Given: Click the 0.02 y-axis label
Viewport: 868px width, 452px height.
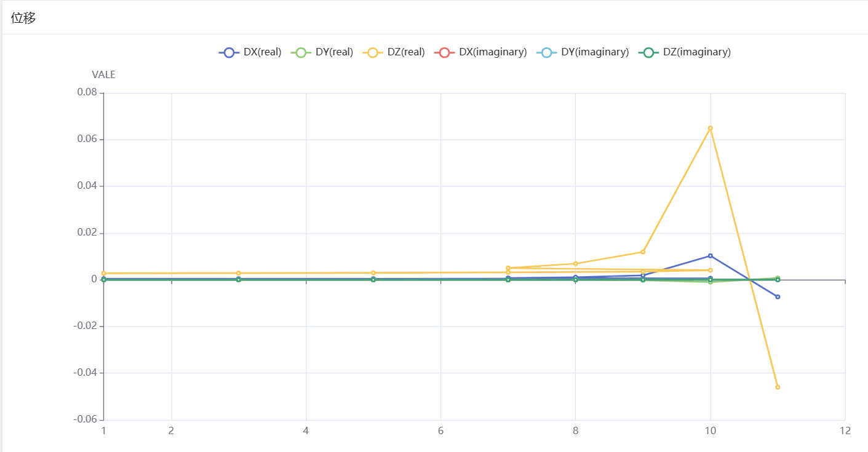Looking at the screenshot, I should 87,232.
